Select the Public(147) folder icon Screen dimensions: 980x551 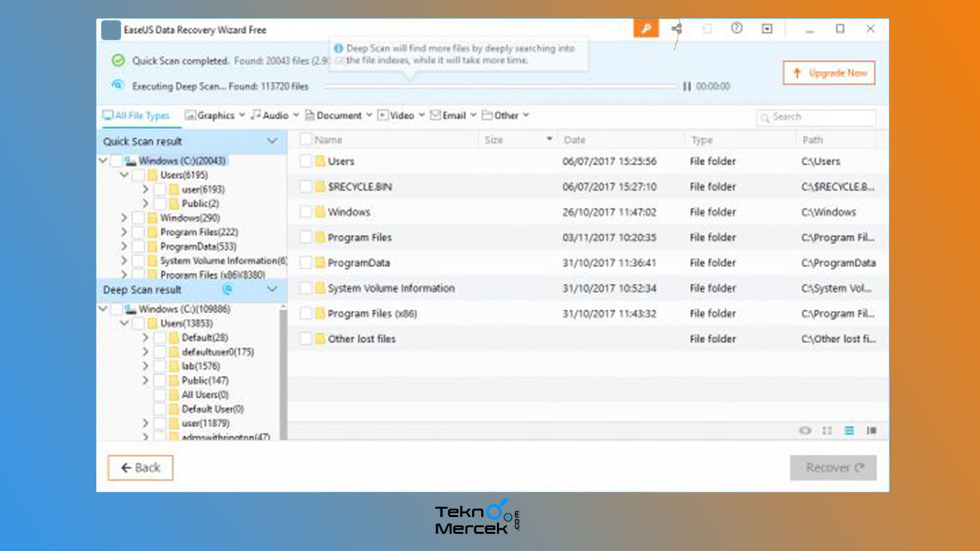point(174,381)
